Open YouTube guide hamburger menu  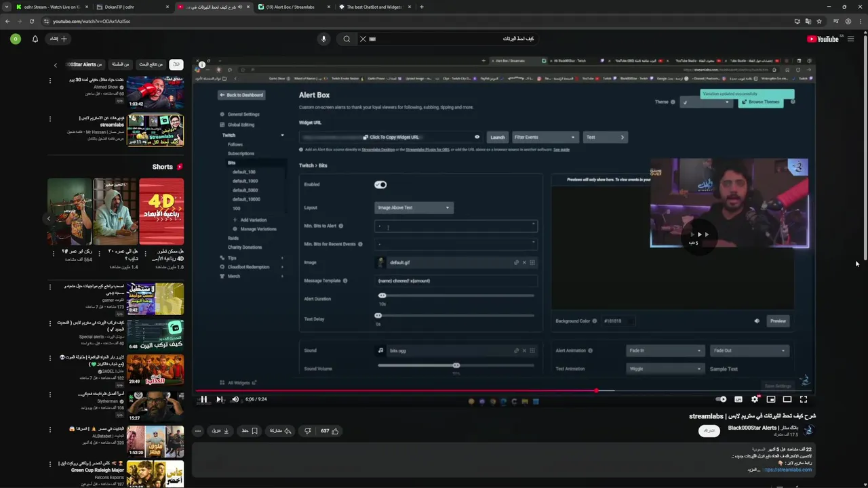pos(850,39)
